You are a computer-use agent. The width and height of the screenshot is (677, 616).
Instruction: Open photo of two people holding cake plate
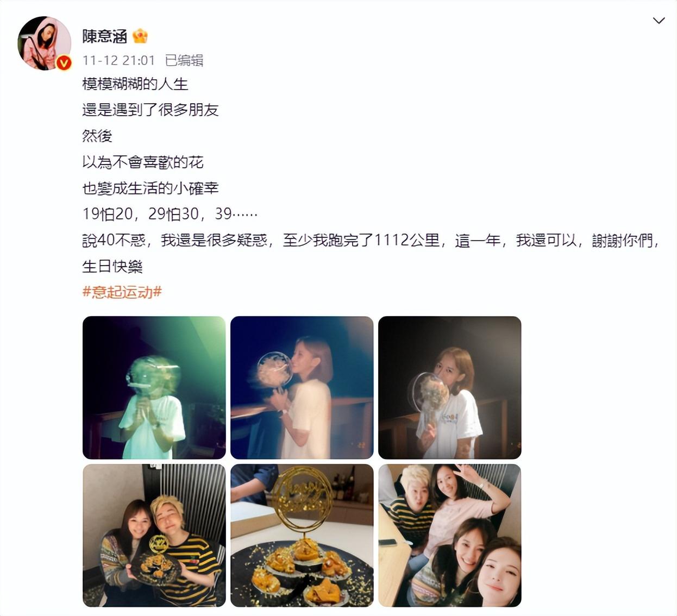154,536
